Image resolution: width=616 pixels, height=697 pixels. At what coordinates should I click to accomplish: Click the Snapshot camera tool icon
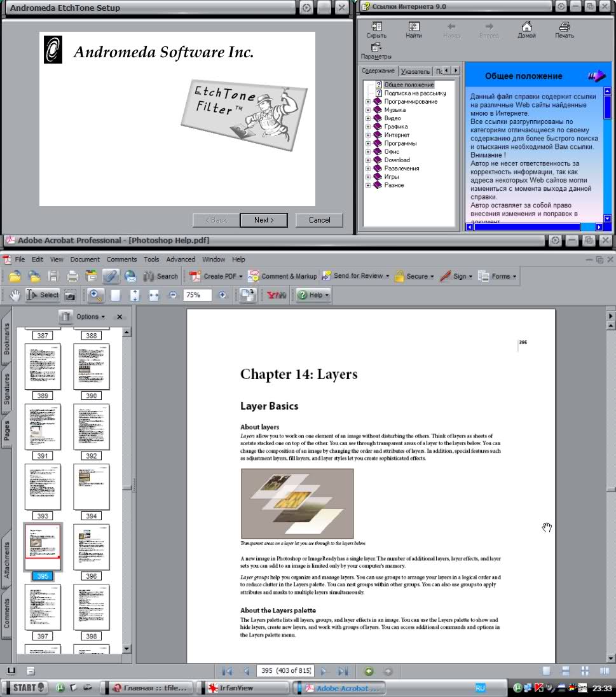70,295
